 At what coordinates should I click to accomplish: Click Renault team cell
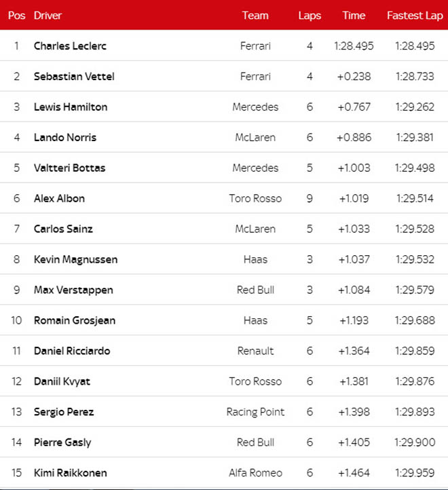(x=255, y=352)
